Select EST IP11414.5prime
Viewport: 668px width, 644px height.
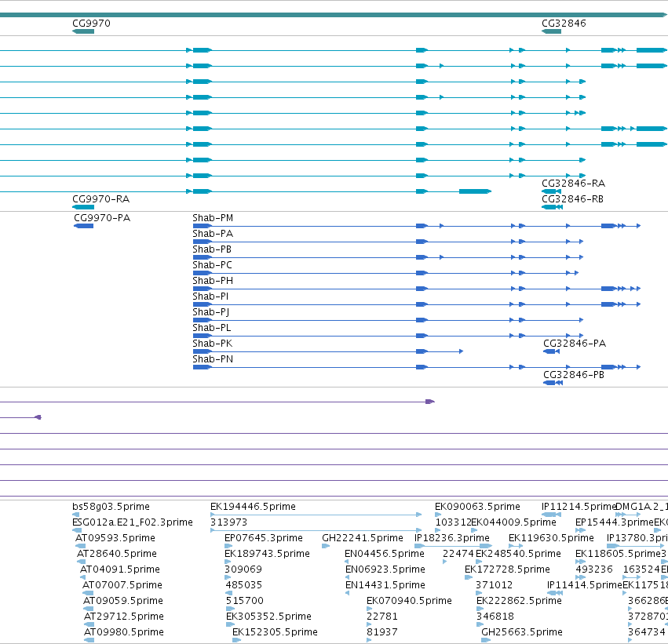click(x=585, y=585)
